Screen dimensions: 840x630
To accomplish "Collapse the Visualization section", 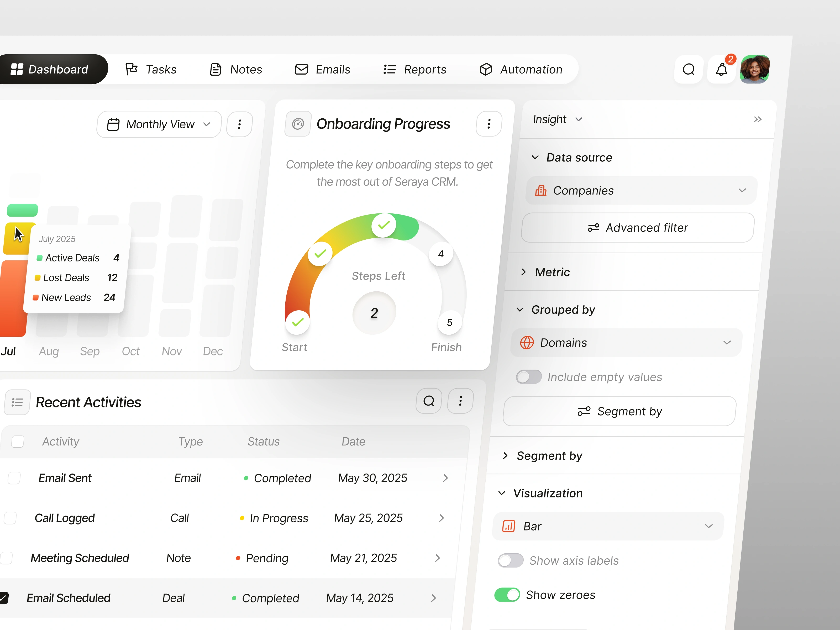I will 540,493.
